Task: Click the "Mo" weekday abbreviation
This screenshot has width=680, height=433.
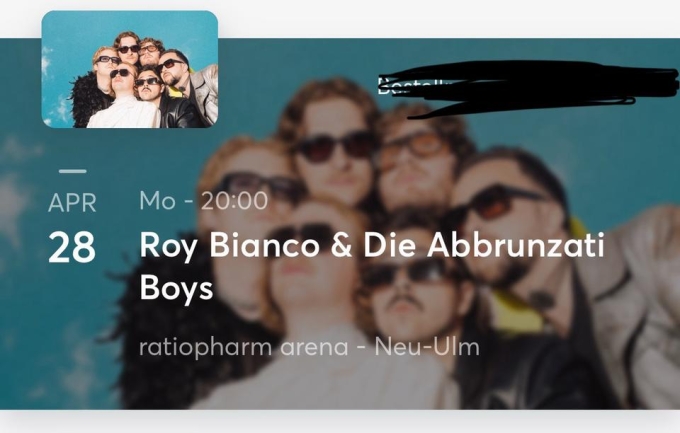Action: (x=156, y=201)
